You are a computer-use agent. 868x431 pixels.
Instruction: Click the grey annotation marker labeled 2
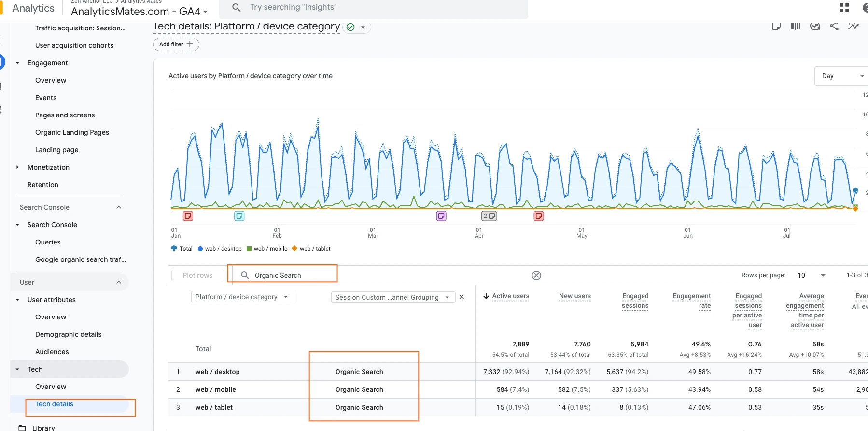coord(489,216)
